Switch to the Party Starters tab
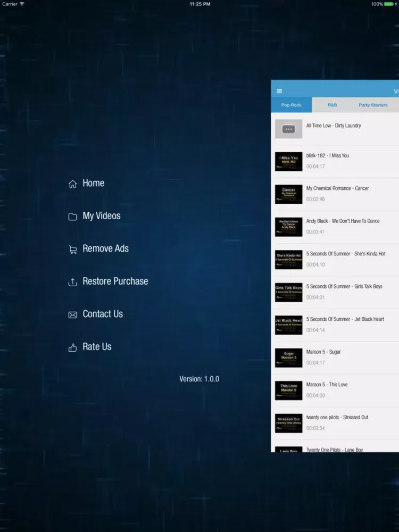The height and width of the screenshot is (532, 399). pyautogui.click(x=373, y=105)
